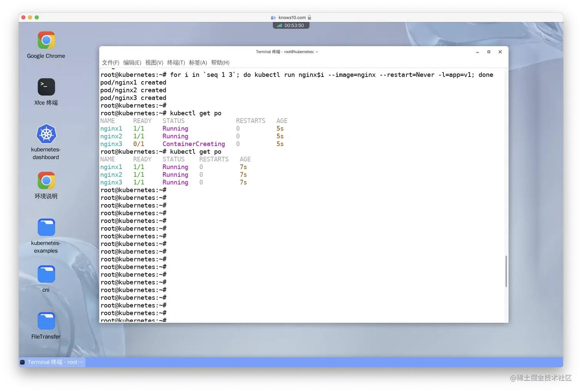Click the lock icon beside knows10.com
Viewport: 582px width, 392px height.
click(x=309, y=17)
